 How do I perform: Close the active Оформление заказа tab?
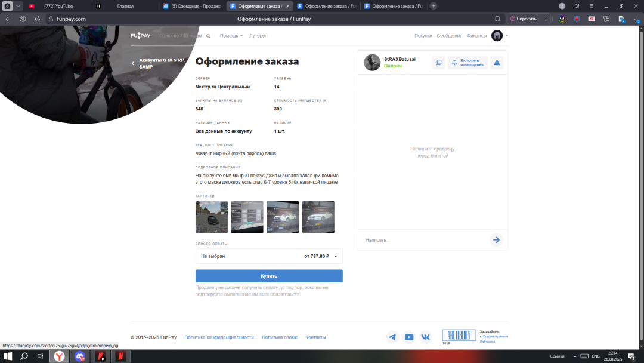(287, 6)
